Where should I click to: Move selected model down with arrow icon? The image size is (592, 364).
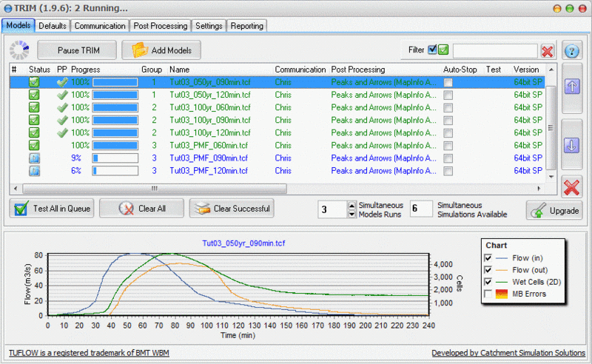[x=572, y=146]
